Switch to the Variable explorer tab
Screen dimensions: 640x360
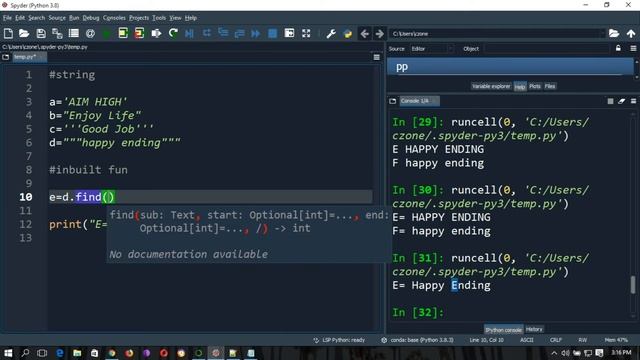click(x=491, y=86)
